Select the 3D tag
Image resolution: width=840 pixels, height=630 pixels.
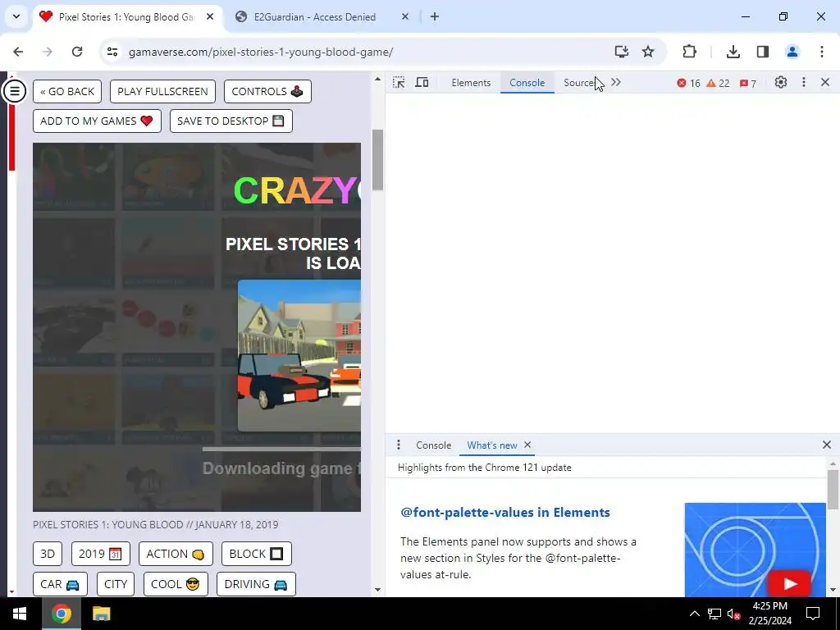coord(48,554)
